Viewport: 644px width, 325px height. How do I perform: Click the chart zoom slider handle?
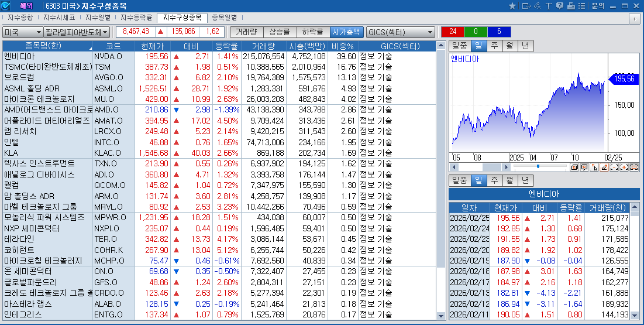pyautogui.click(x=538, y=166)
